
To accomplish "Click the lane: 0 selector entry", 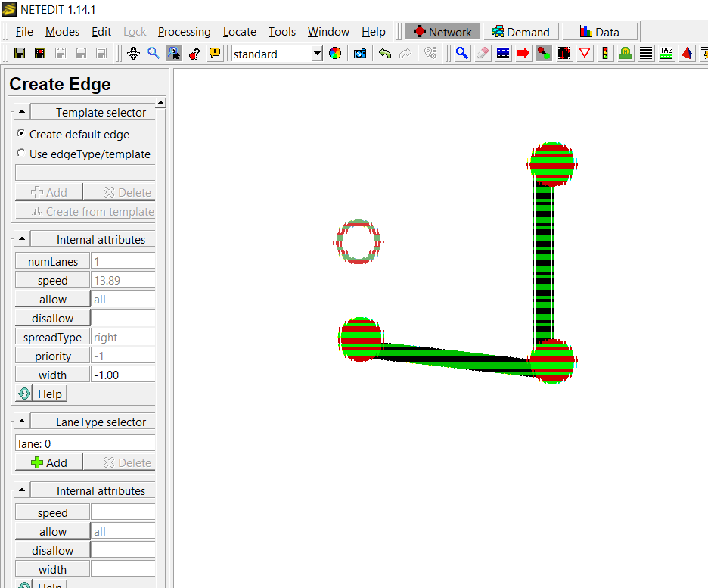I will click(x=84, y=443).
